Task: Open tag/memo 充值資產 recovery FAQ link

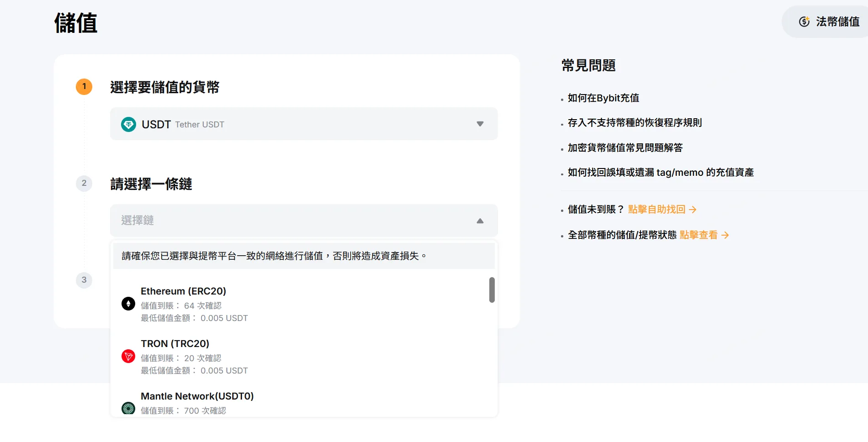Action: point(661,172)
